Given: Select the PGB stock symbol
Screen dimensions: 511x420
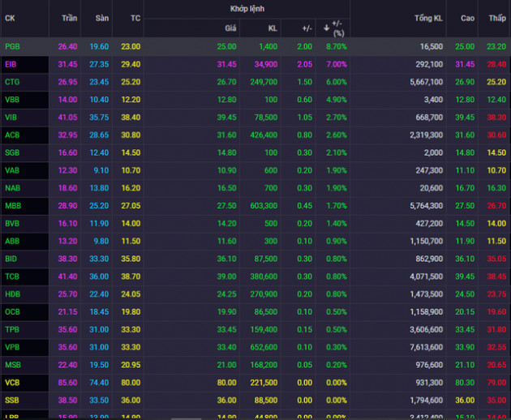Looking at the screenshot, I should (12, 46).
